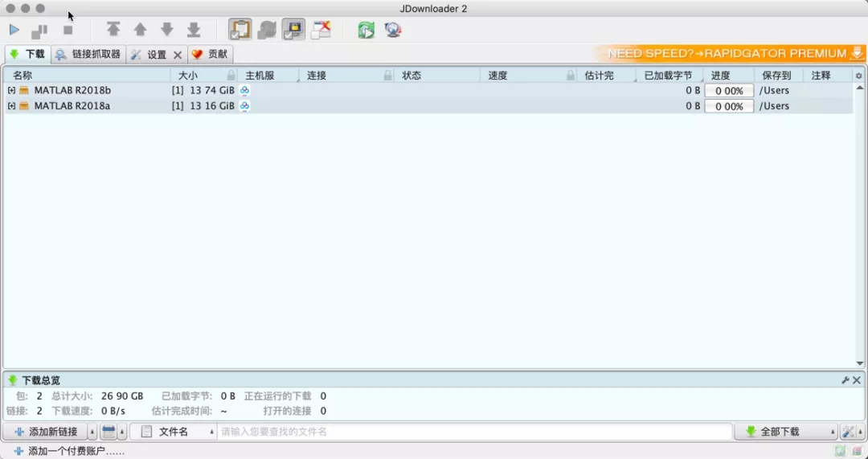Toggle the lock on the 大小 column
The height and width of the screenshot is (459, 868).
point(231,76)
